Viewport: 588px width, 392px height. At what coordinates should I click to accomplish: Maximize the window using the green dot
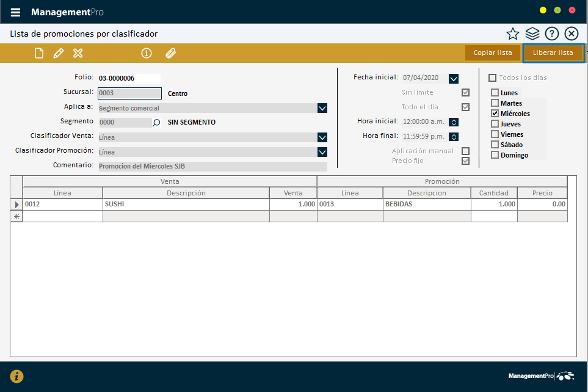(557, 10)
